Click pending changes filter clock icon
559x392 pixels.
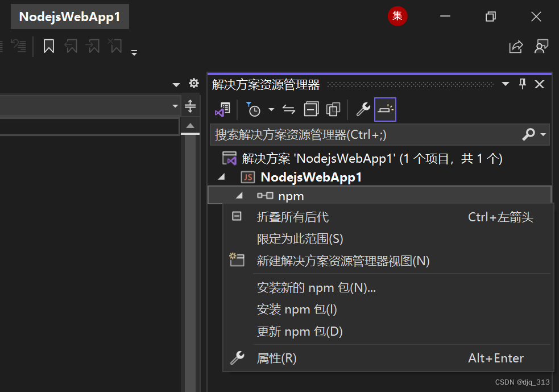(x=254, y=109)
